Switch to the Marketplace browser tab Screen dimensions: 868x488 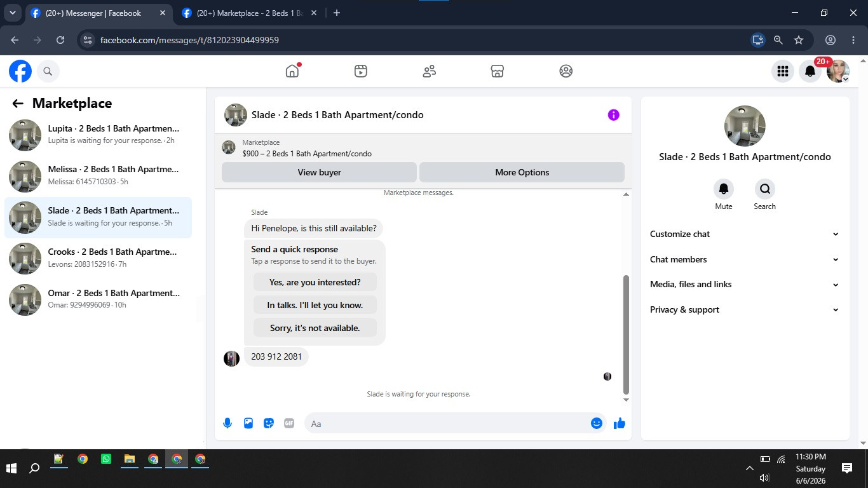point(249,13)
